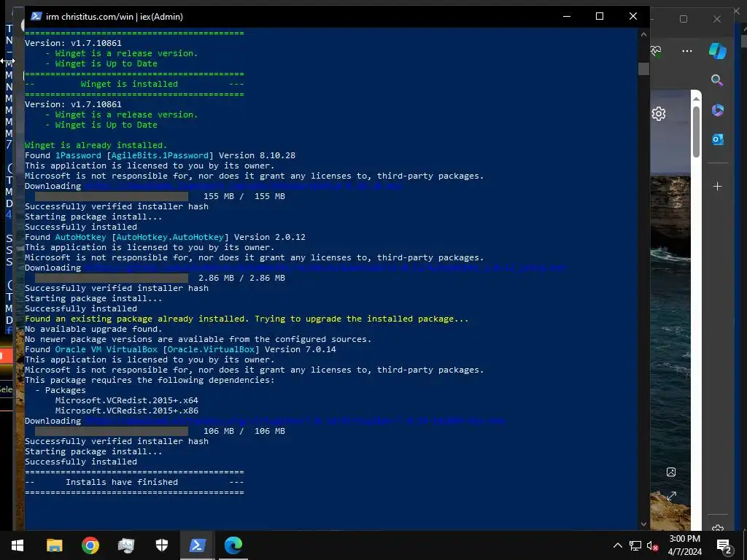Launch Google Chrome from the taskbar
The width and height of the screenshot is (747, 560).
(x=90, y=545)
